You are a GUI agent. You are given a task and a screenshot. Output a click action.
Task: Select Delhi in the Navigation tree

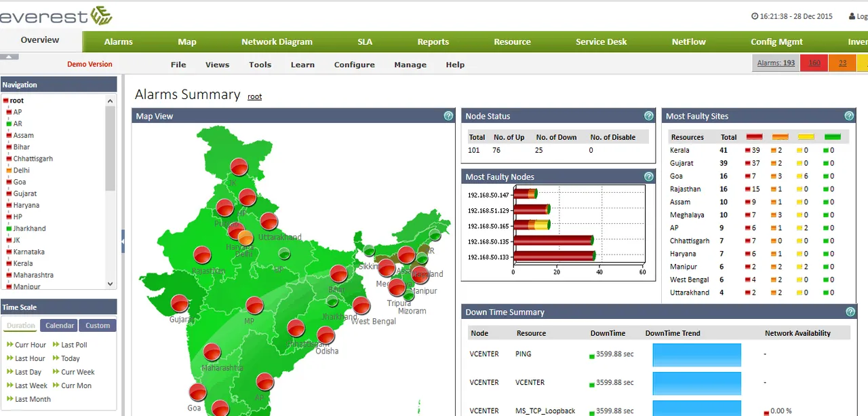[x=21, y=170]
